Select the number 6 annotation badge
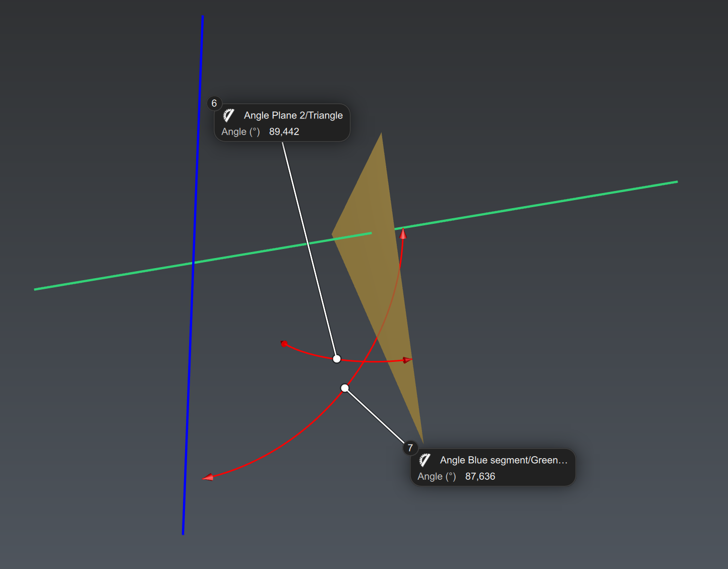Image resolution: width=728 pixels, height=569 pixels. [x=214, y=103]
